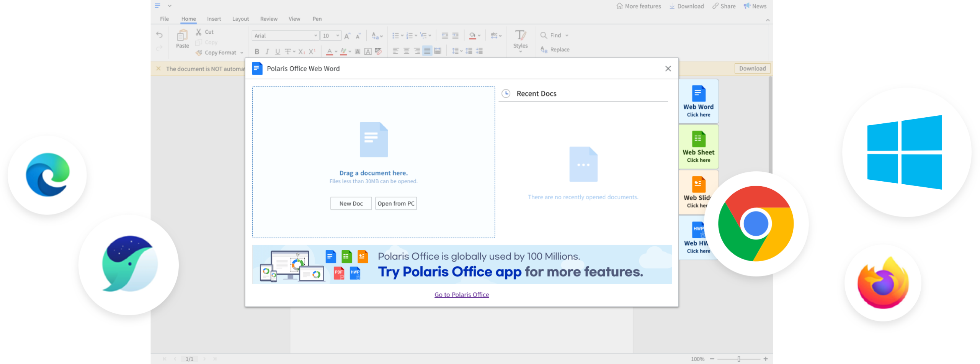Switch to the Layout tab
This screenshot has height=364, width=980.
coord(240,19)
